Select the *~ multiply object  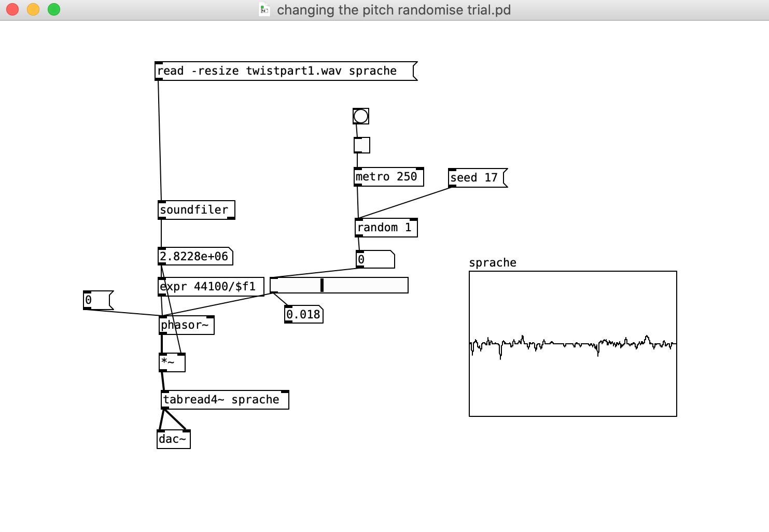[172, 362]
